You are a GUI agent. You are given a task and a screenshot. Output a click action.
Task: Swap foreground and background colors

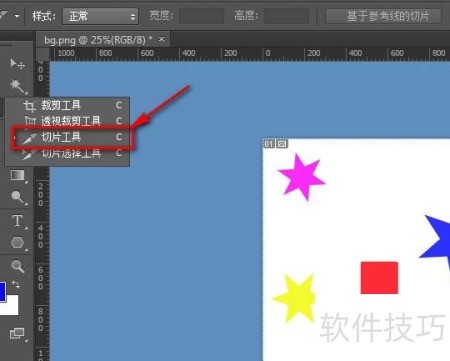point(16,284)
